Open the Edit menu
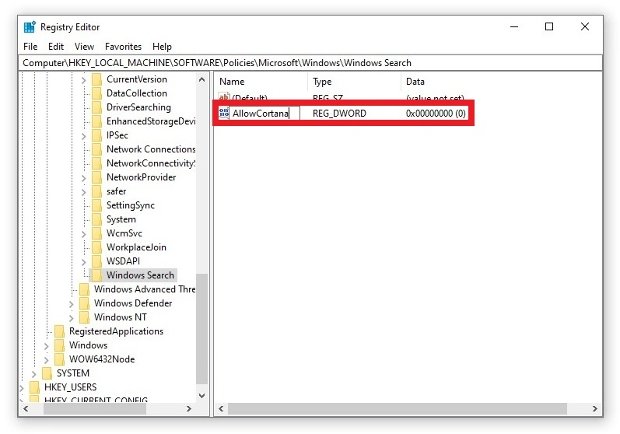 (56, 47)
